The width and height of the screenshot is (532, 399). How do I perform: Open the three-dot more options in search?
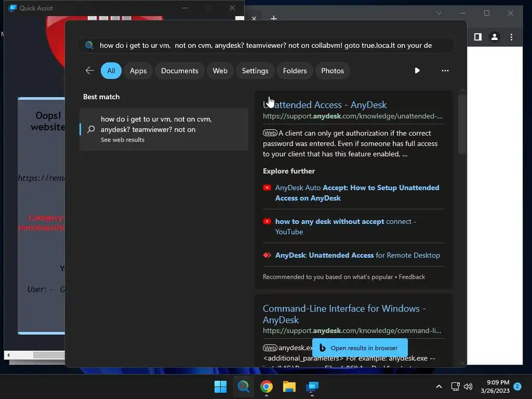[445, 71]
